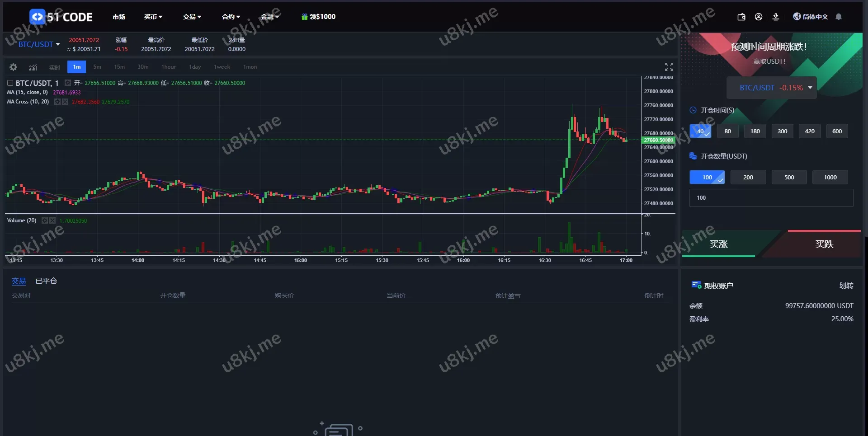The image size is (868, 436).
Task: Select 80 seconds opening time
Action: pyautogui.click(x=727, y=131)
